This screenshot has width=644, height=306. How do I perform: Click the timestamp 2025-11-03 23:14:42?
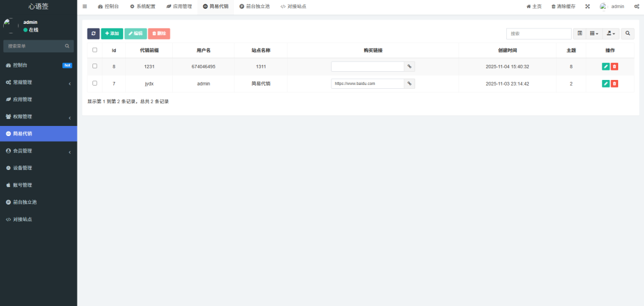(x=508, y=84)
